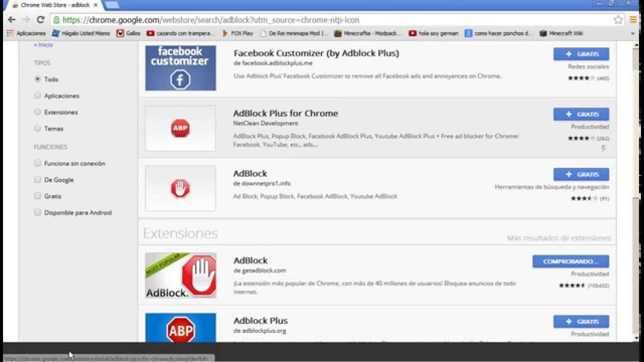Open the Minecraft Wiki bookmark
The width and height of the screenshot is (644, 362).
pyautogui.click(x=561, y=33)
